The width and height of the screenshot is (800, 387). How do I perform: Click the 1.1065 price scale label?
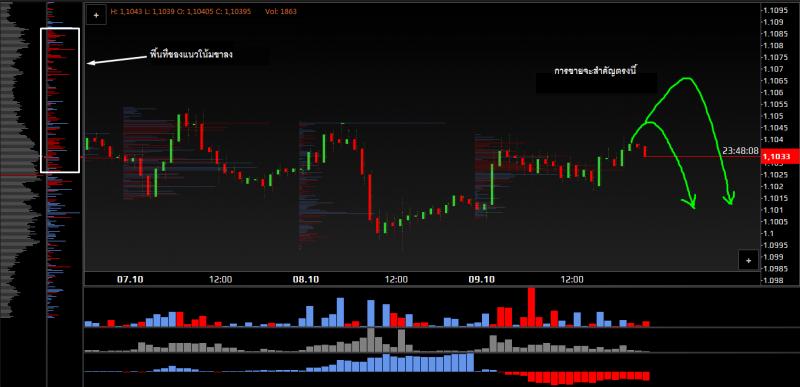[777, 81]
